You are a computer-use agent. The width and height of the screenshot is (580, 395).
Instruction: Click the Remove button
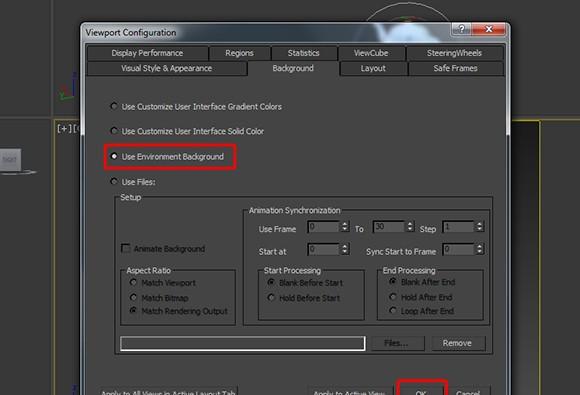coord(458,343)
